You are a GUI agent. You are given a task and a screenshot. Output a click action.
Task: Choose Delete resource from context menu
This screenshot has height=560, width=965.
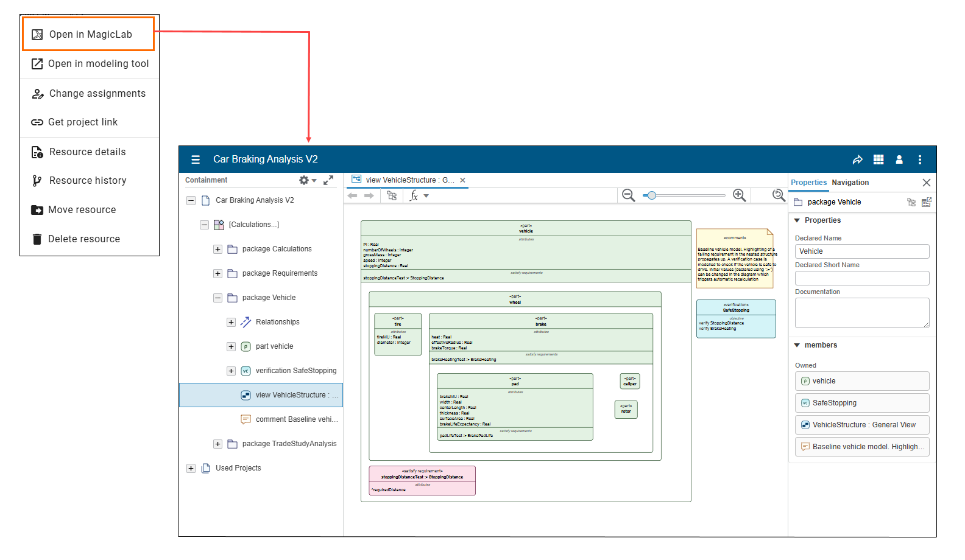click(x=83, y=239)
